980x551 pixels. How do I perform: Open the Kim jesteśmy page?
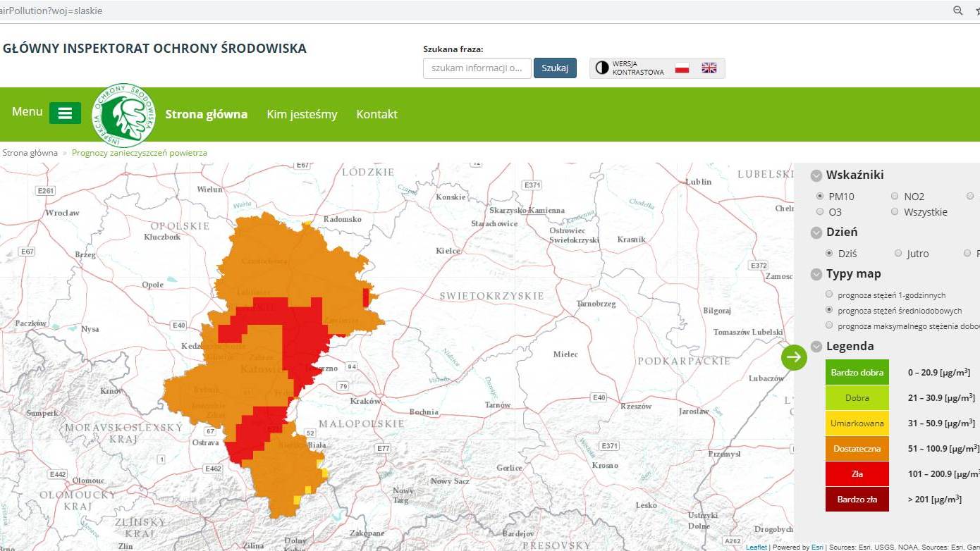302,114
